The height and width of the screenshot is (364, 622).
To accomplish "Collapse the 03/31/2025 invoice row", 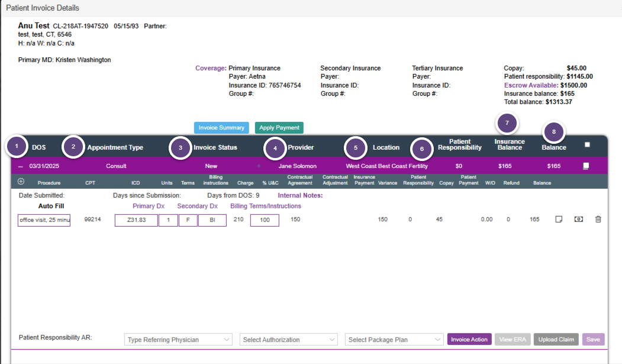I will 21,166.
